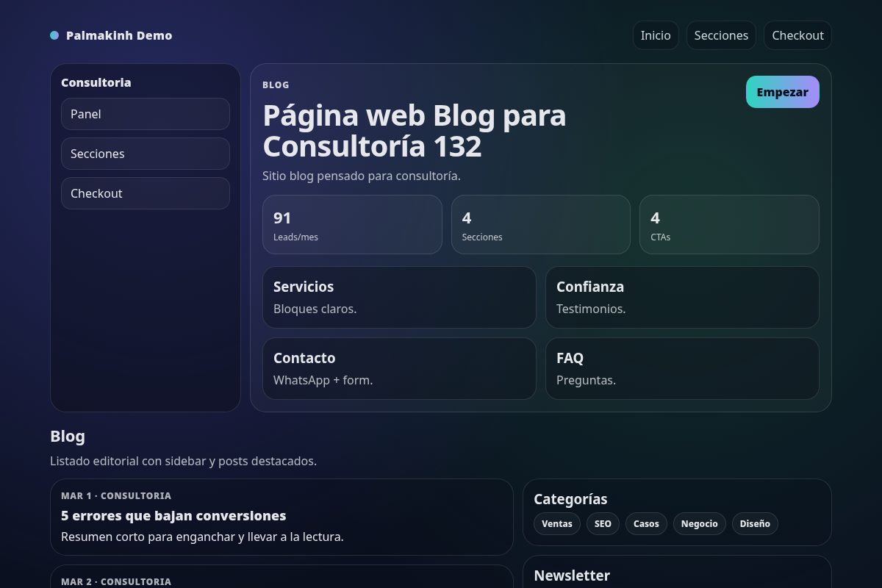The height and width of the screenshot is (588, 882).
Task: Open Inicio from the top navigation
Action: (x=656, y=35)
